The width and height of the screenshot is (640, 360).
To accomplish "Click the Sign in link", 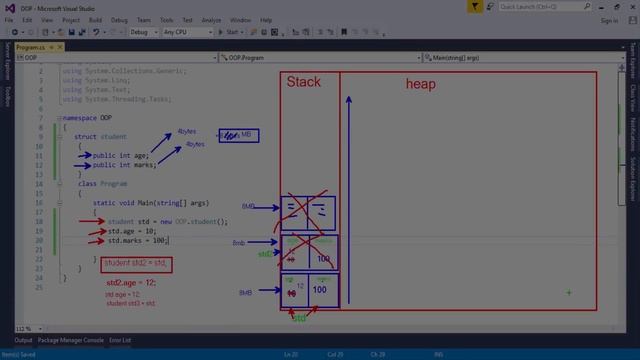I will tap(609, 20).
